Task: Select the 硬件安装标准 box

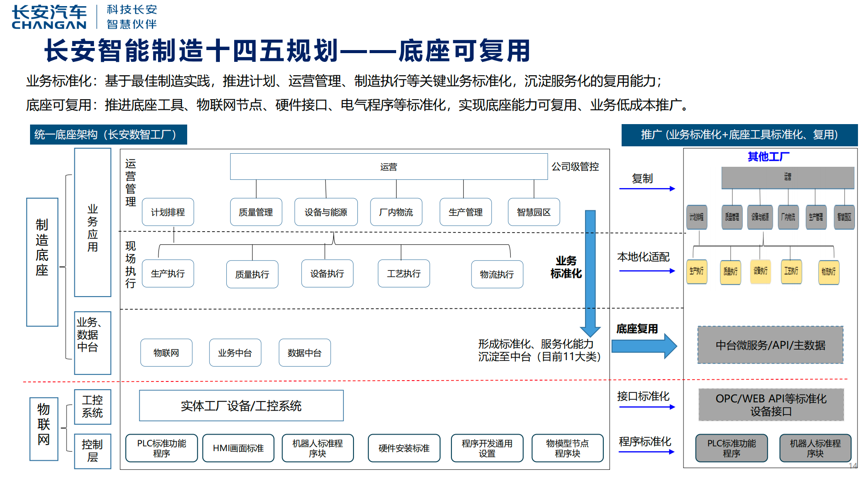Action: pos(404,448)
